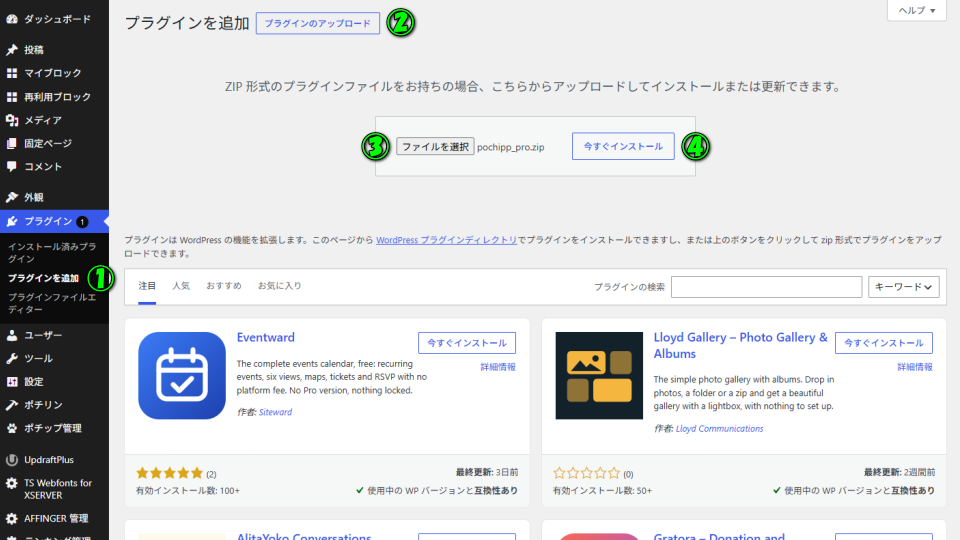Switch to the 人気 tab
Screen dimensions: 960x540
[x=181, y=286]
